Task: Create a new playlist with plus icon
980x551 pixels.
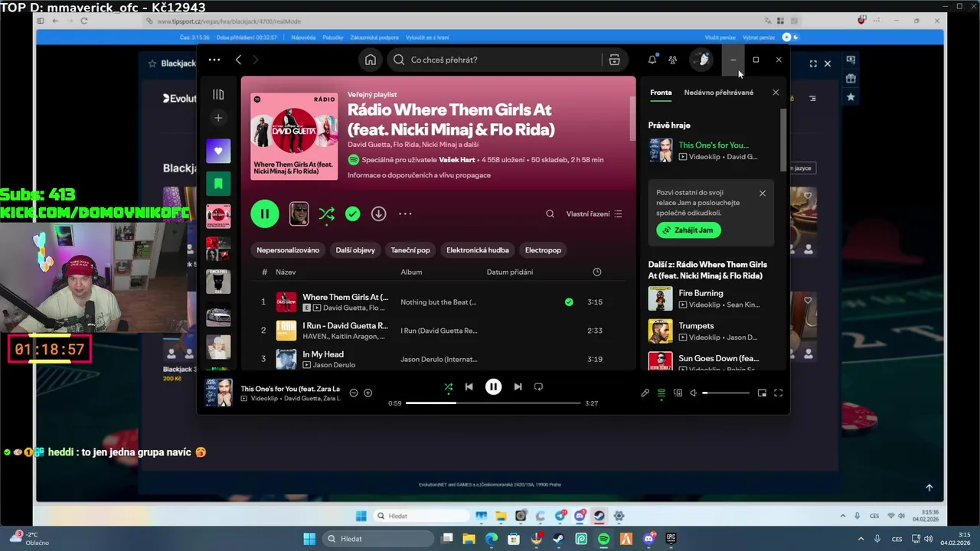Action: point(218,118)
